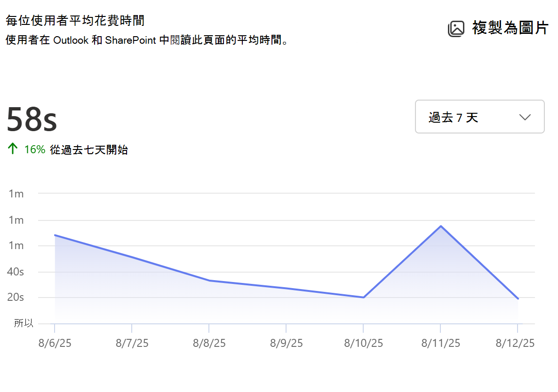Click the 8/9/25 x-axis date label
The image size is (558, 392).
click(286, 343)
